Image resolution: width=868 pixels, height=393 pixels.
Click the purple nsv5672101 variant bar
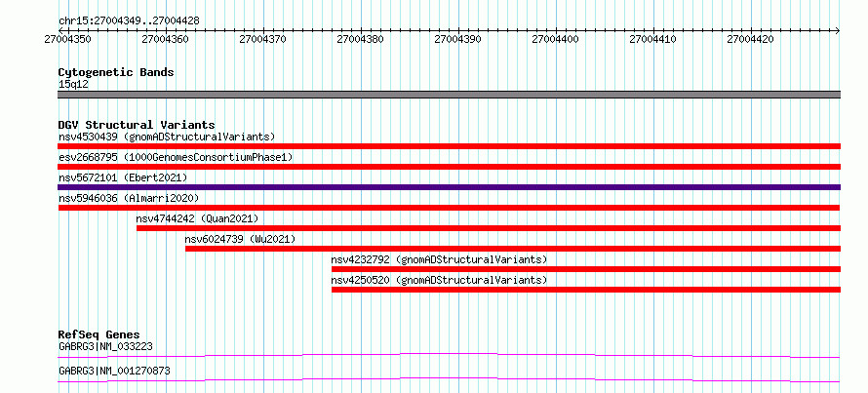click(449, 187)
